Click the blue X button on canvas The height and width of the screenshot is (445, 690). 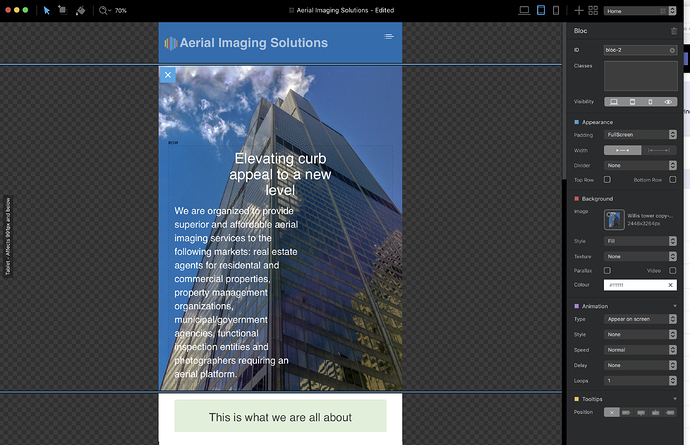click(x=168, y=75)
